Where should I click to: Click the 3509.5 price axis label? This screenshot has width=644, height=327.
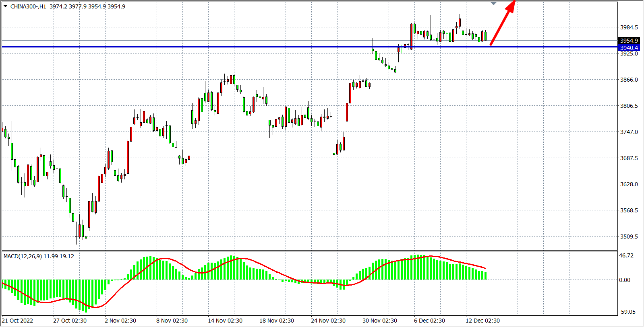pos(629,237)
